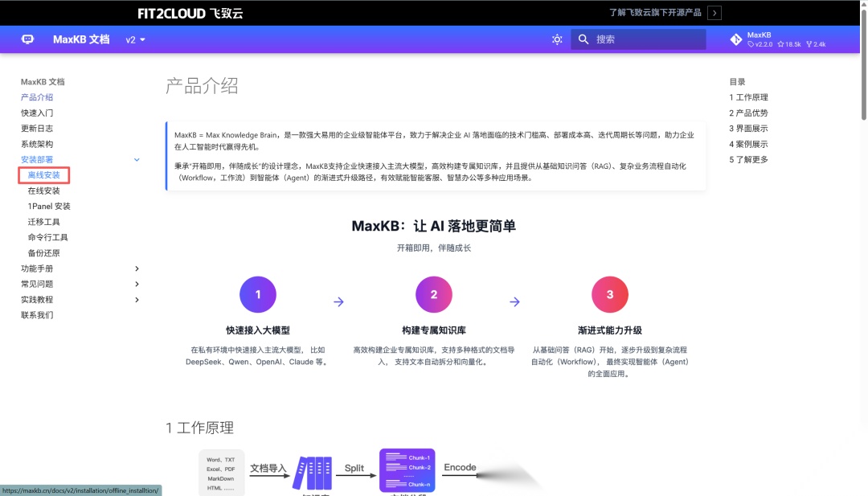Image resolution: width=868 pixels, height=496 pixels.
Task: Click the FIT2CLOUD 飞致云 logo
Action: click(x=190, y=14)
